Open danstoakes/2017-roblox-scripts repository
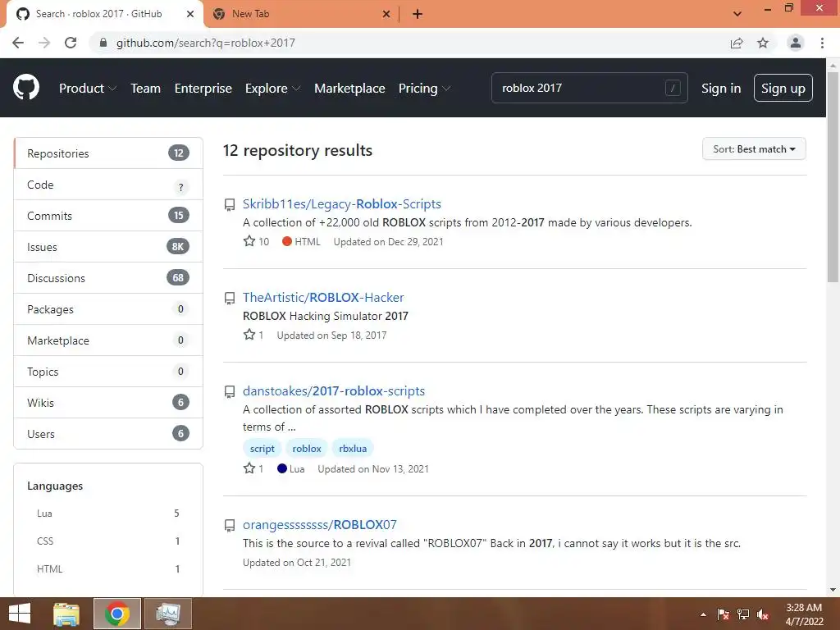Viewport: 840px width, 630px height. pos(334,391)
